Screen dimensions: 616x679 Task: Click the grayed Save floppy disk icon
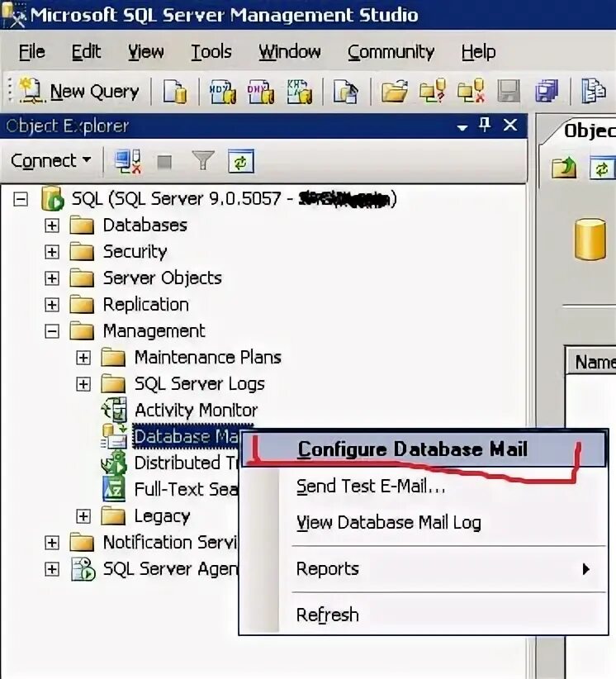tap(508, 92)
